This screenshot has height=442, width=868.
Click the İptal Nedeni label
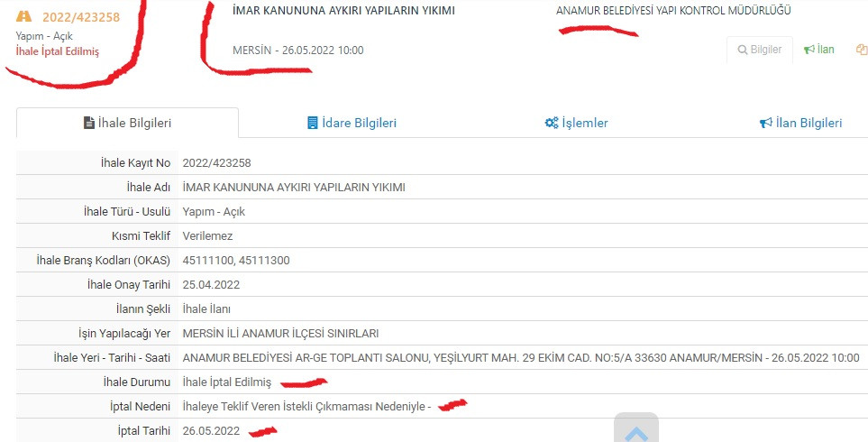141,407
